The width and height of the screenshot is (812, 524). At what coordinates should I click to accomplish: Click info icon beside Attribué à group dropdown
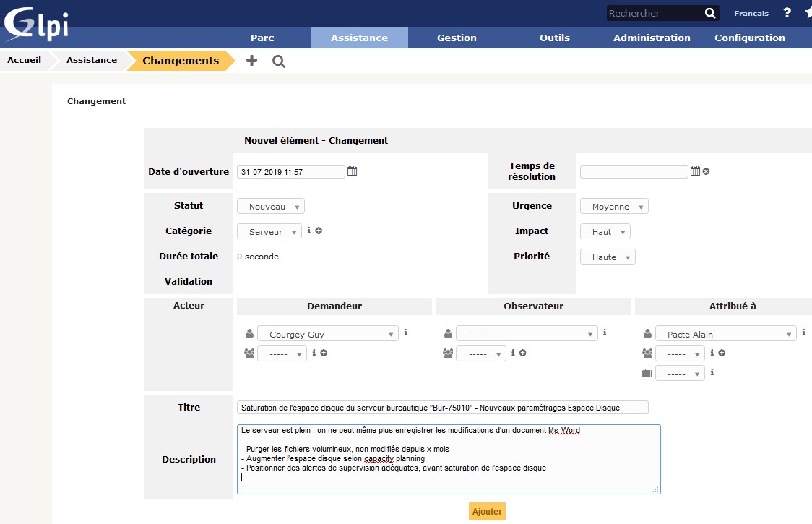pyautogui.click(x=712, y=353)
